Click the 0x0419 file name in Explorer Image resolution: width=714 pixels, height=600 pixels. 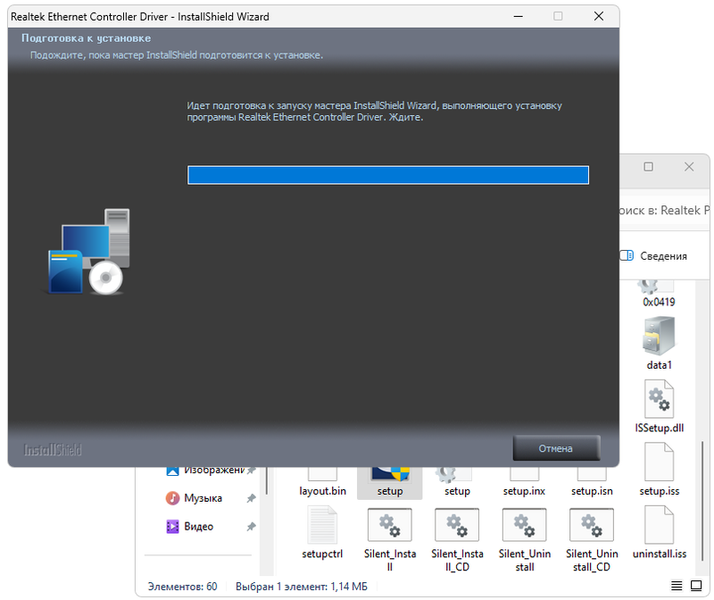(659, 302)
